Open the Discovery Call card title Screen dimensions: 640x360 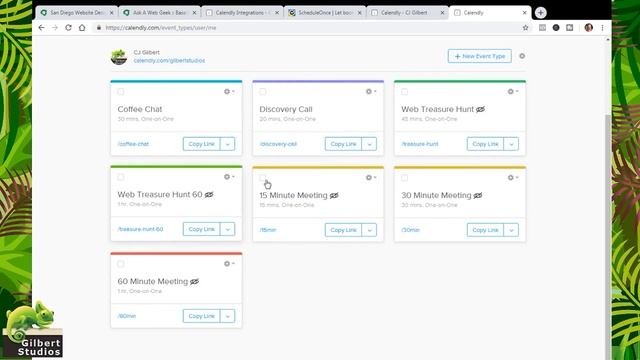click(x=286, y=109)
